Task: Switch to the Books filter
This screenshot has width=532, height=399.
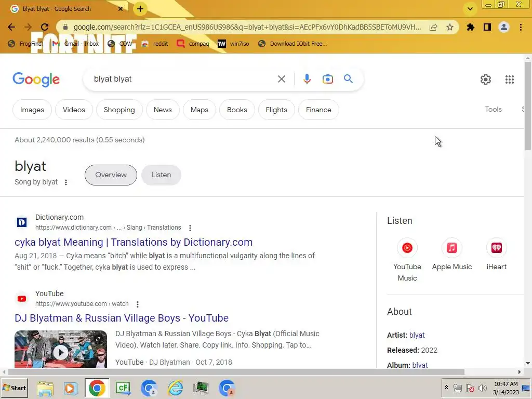Action: (x=237, y=110)
